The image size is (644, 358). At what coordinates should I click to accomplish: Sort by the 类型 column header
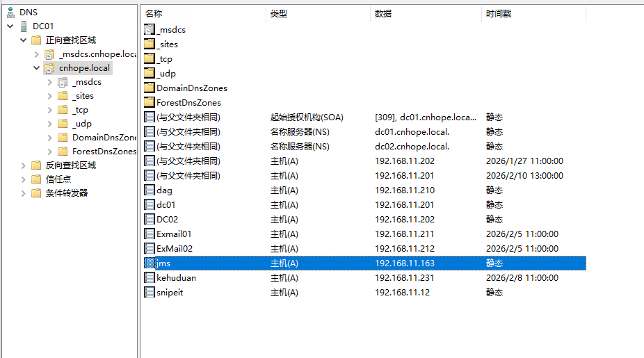(x=319, y=13)
